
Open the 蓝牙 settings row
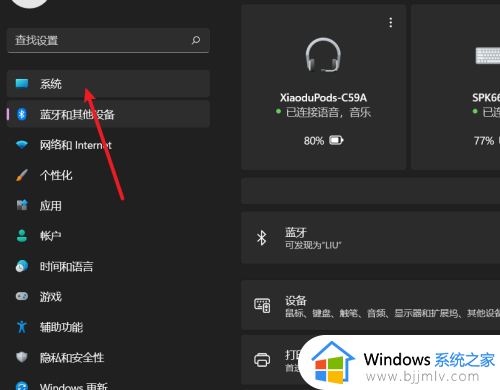pyautogui.click(x=370, y=238)
